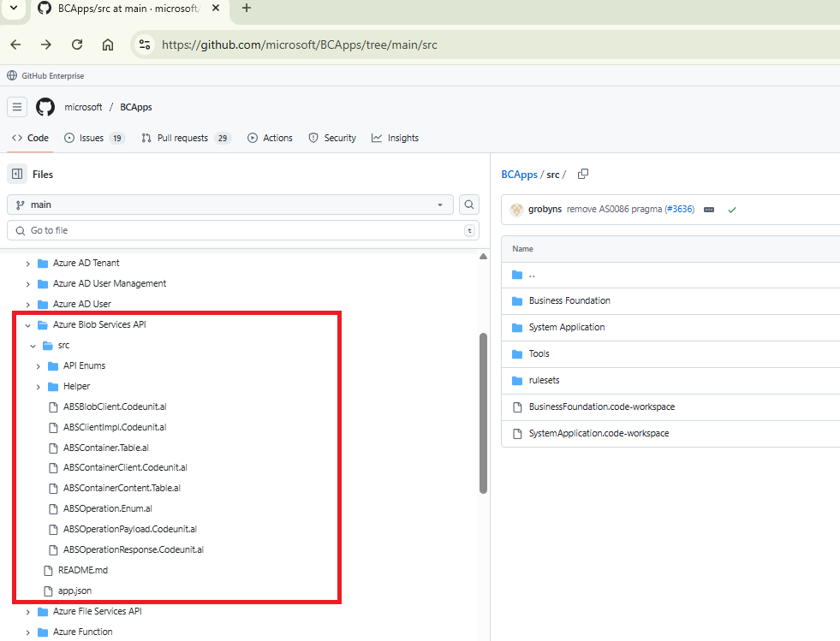Screen dimensions: 840x641
Task: Copy the BCApps/src path to clipboard
Action: (583, 175)
